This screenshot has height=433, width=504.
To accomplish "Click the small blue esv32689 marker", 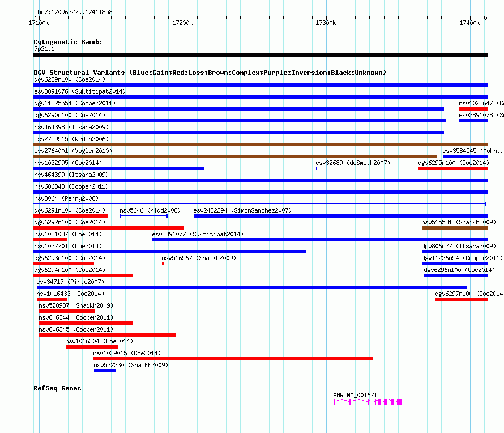I will coord(317,168).
